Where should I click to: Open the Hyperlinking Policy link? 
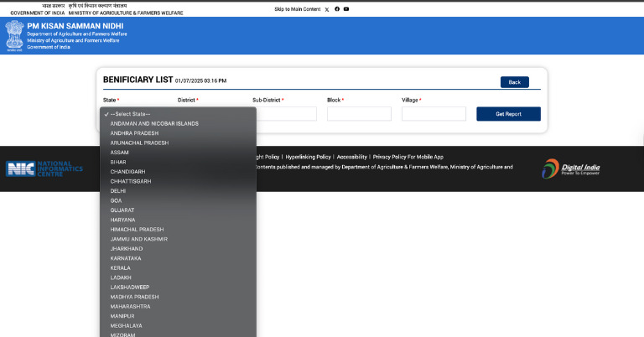point(308,157)
